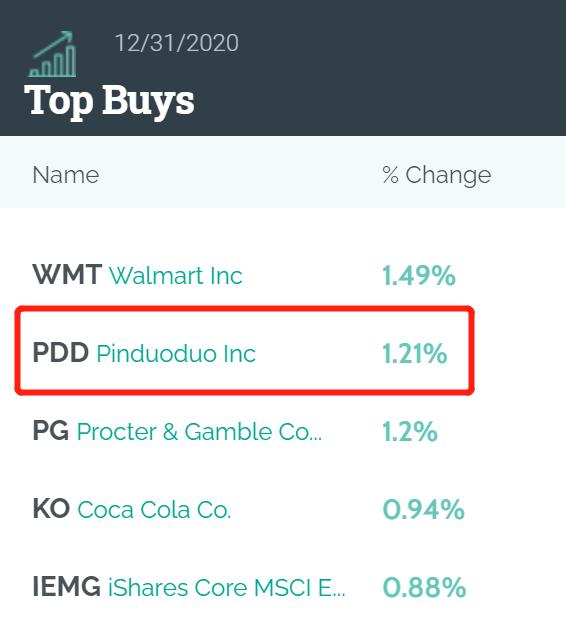Click the Name column header

[66, 175]
